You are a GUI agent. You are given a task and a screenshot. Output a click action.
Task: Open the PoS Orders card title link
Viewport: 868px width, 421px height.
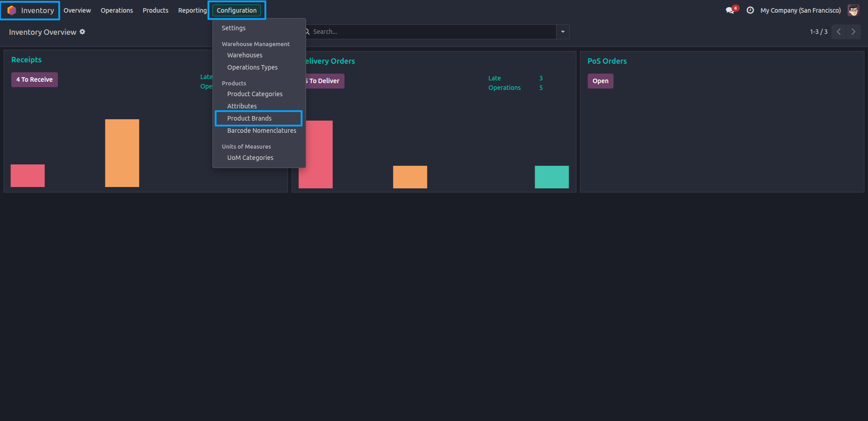pos(607,61)
